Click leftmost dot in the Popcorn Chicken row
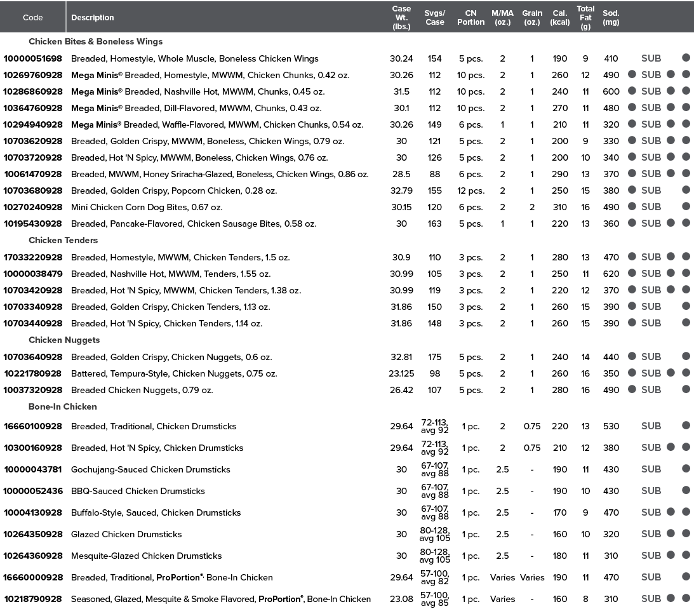This screenshot has width=694, height=616. 632,190
